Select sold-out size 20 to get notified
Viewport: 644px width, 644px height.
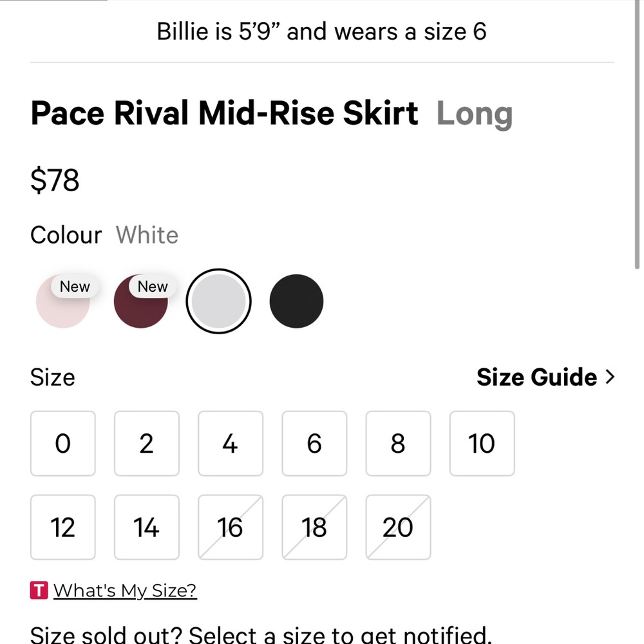[x=397, y=527]
